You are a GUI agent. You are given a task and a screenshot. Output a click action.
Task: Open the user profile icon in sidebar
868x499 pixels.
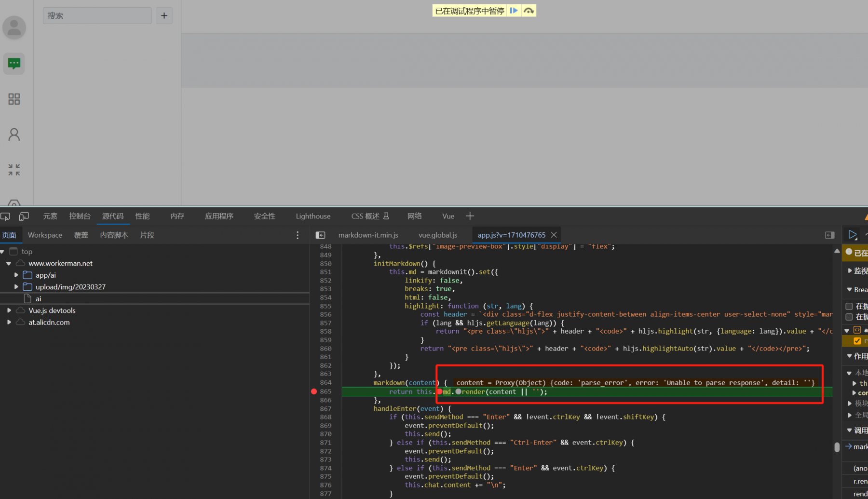click(14, 135)
